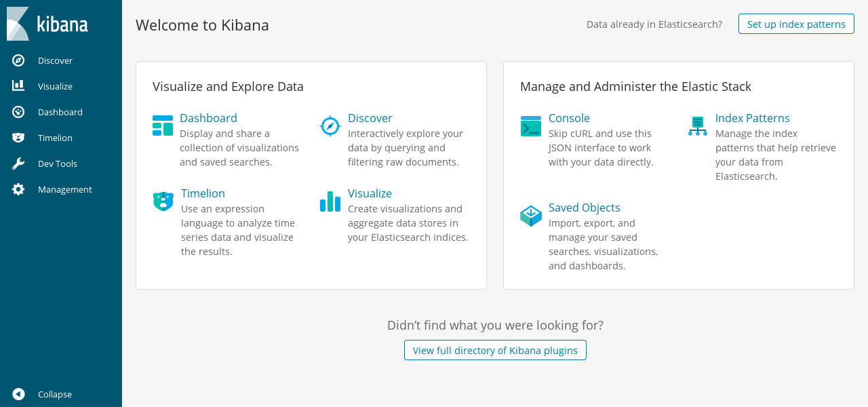Click the Timelion bear icon in sidebar
The width and height of the screenshot is (868, 407).
pyautogui.click(x=18, y=138)
